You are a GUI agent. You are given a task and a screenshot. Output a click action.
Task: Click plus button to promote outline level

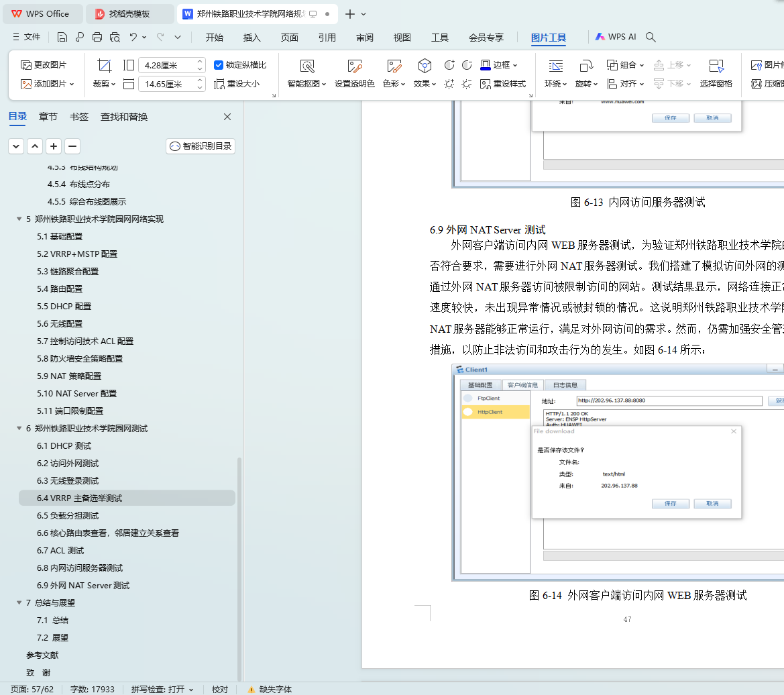[54, 146]
